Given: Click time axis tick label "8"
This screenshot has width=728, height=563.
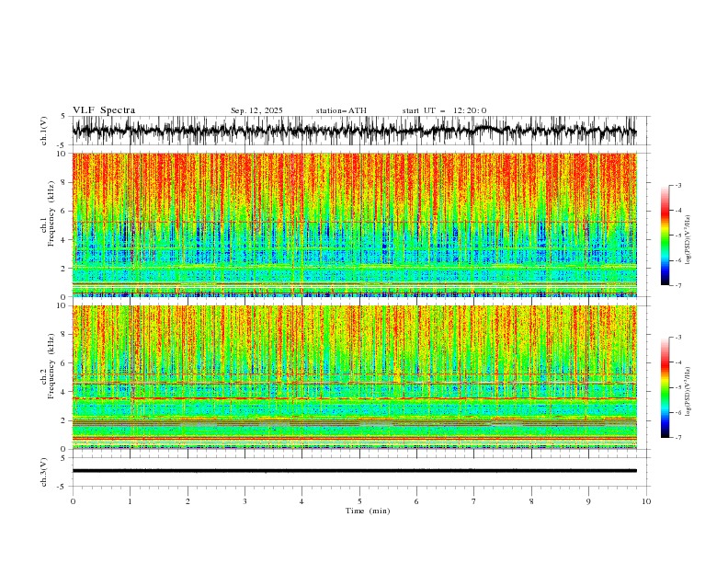Looking at the screenshot, I should pos(531,501).
